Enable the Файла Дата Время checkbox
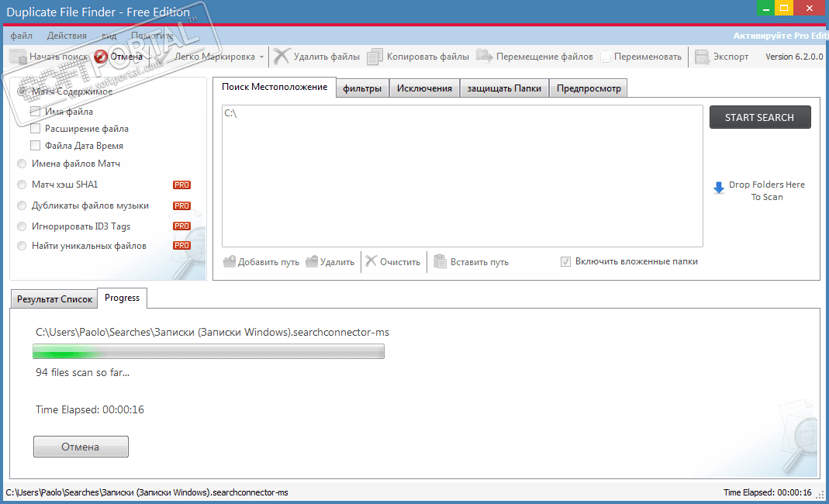Viewport: 829px width, 504px height. click(x=36, y=146)
